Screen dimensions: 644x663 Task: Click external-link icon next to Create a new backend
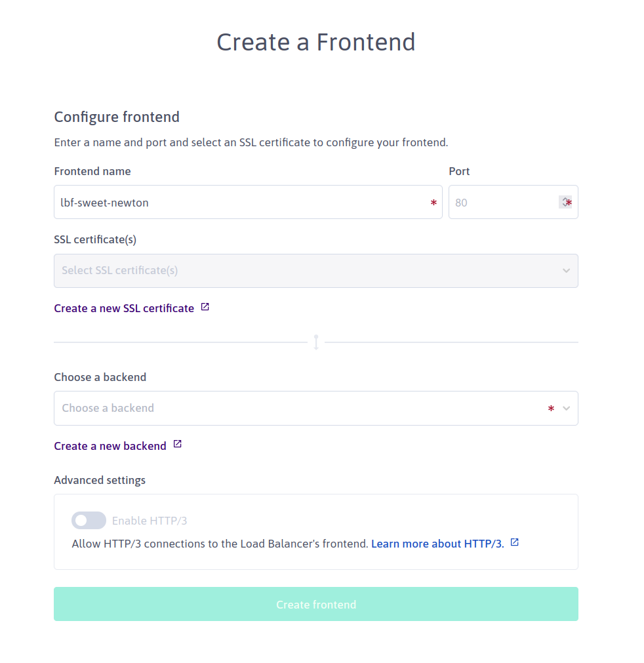[177, 445]
